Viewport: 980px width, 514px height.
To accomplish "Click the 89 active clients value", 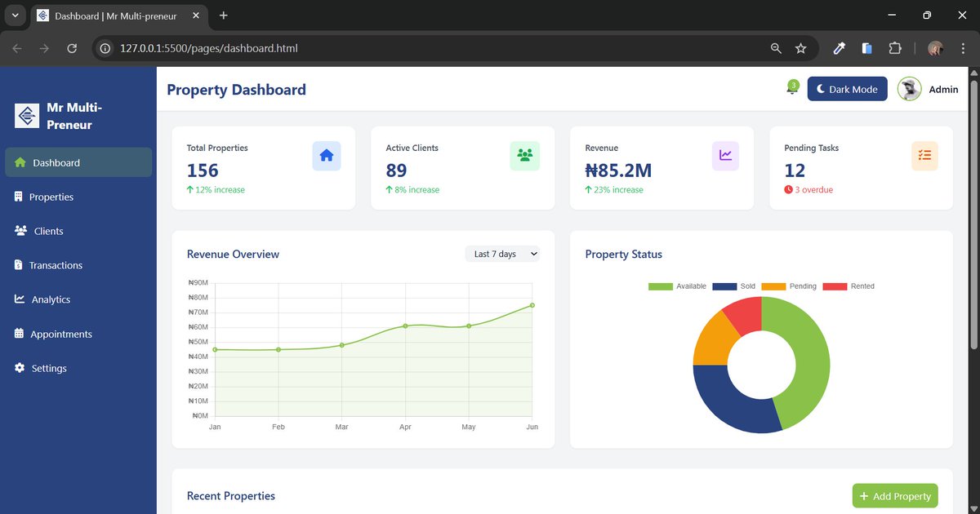I will point(396,170).
